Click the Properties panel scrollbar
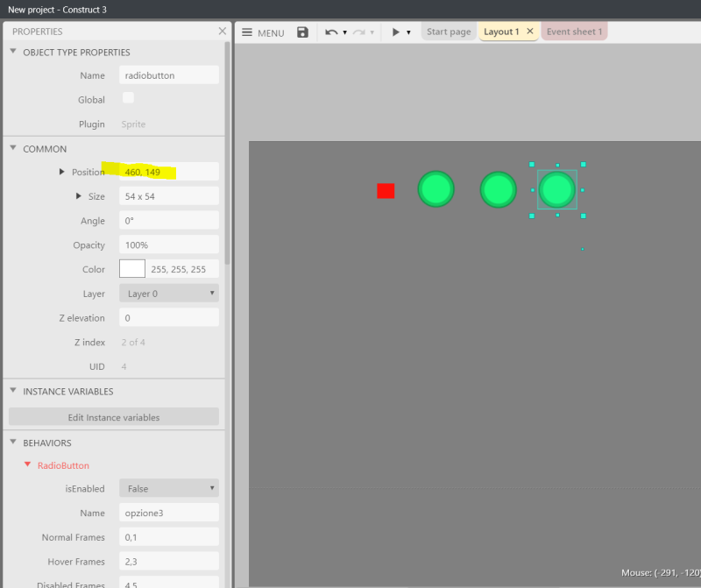 (228, 153)
